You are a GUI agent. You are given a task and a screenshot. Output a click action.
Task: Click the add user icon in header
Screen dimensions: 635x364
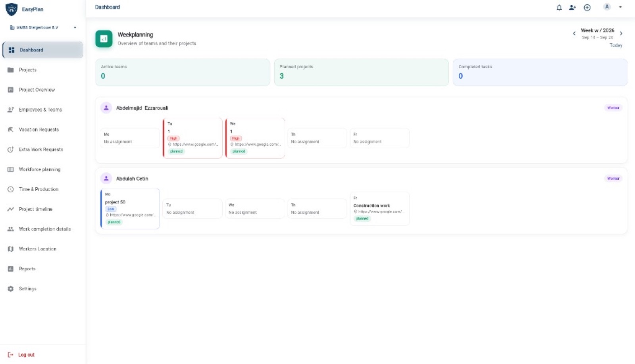[x=572, y=7]
